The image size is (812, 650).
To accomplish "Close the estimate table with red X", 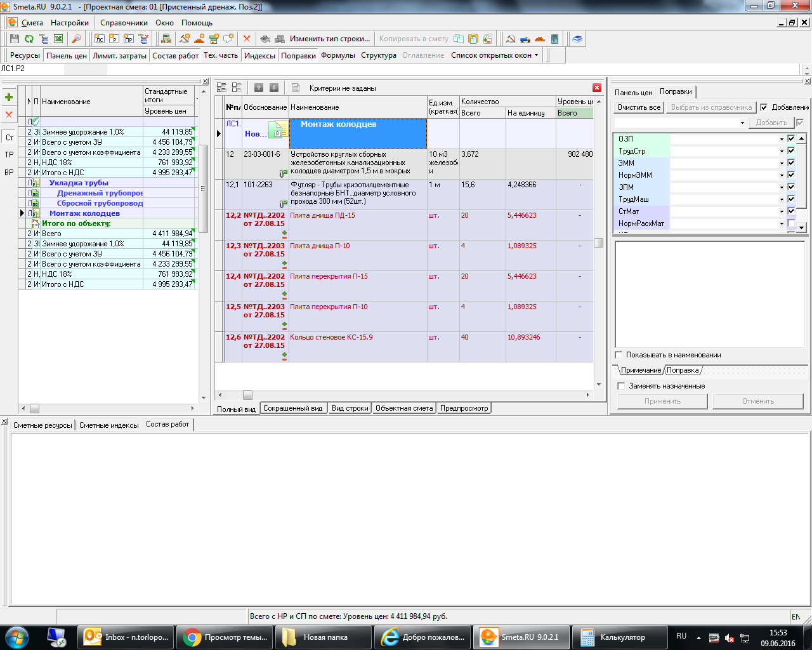I will [597, 88].
